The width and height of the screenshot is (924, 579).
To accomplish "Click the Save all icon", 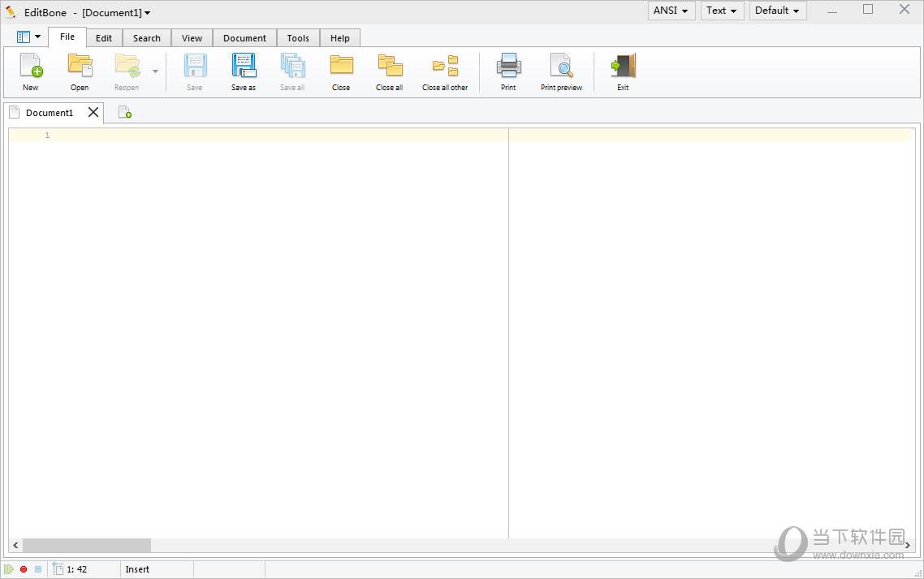I will coord(293,65).
